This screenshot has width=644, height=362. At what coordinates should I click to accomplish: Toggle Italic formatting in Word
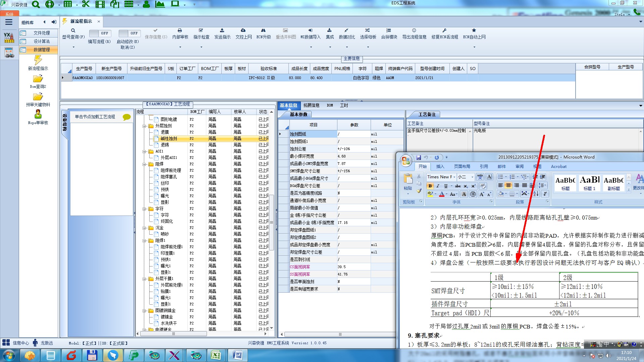tap(438, 186)
